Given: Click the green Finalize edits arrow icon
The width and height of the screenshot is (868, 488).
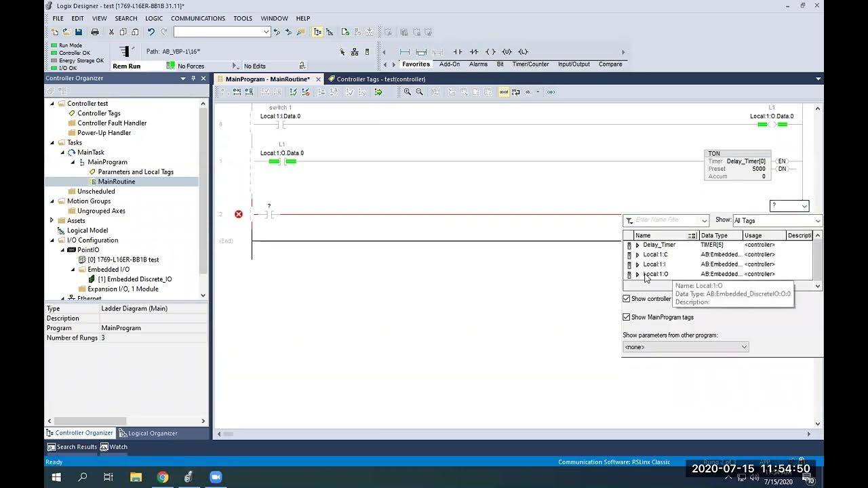Looking at the screenshot, I should [x=378, y=91].
